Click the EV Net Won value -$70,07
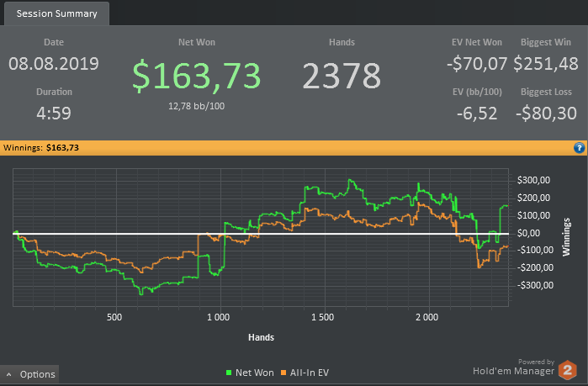588x386 pixels. tap(477, 64)
